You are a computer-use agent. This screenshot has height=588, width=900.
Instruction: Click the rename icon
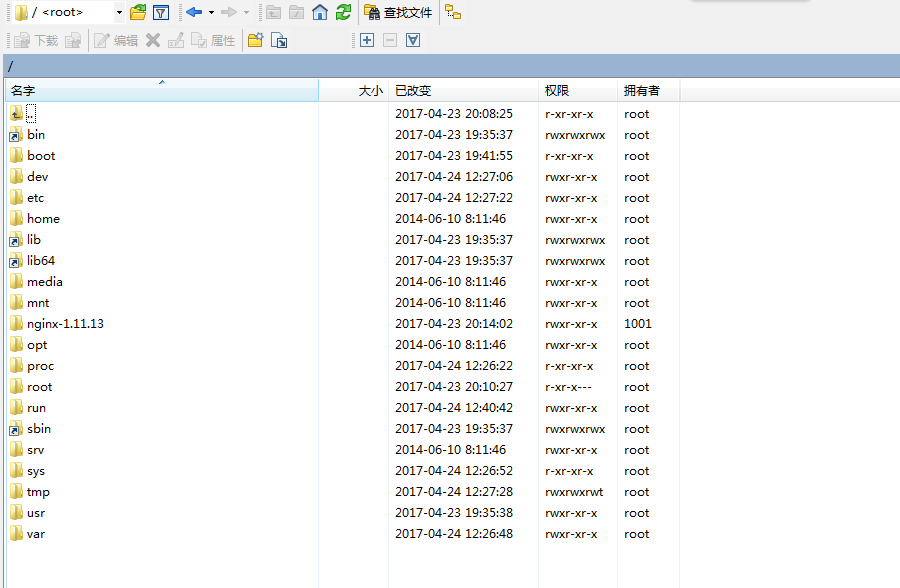click(176, 40)
